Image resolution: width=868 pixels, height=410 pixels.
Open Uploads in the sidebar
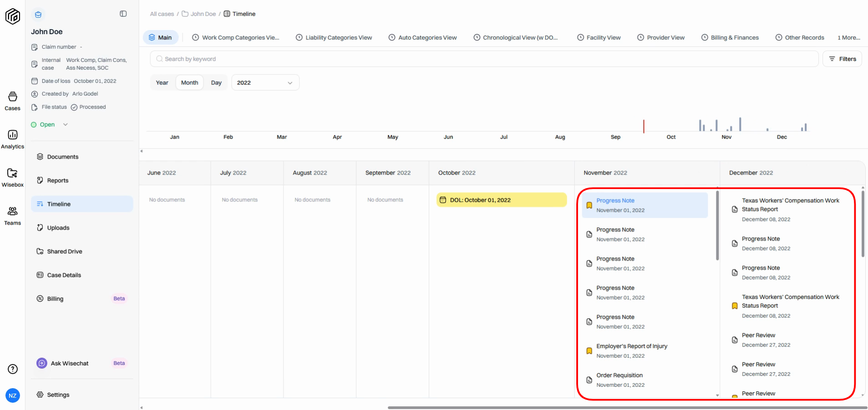point(82,228)
